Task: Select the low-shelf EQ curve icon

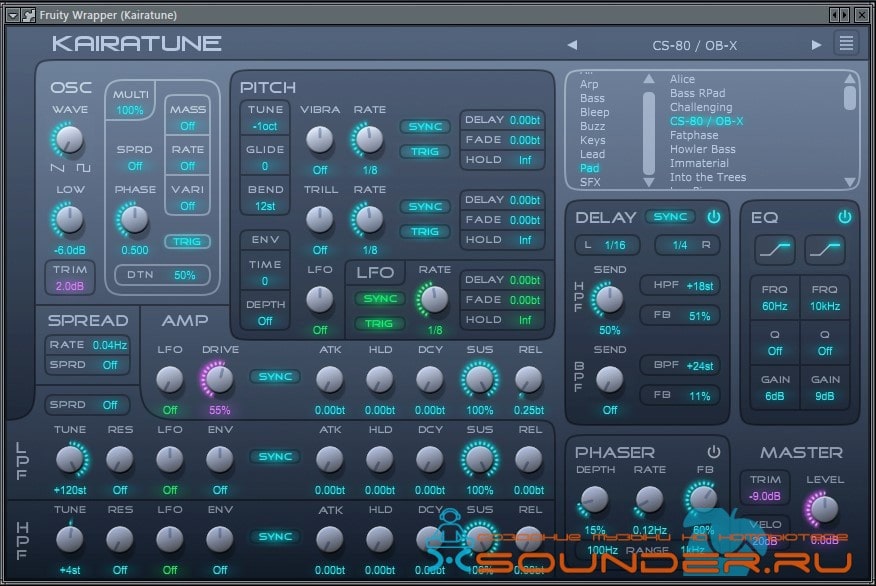Action: (x=775, y=249)
